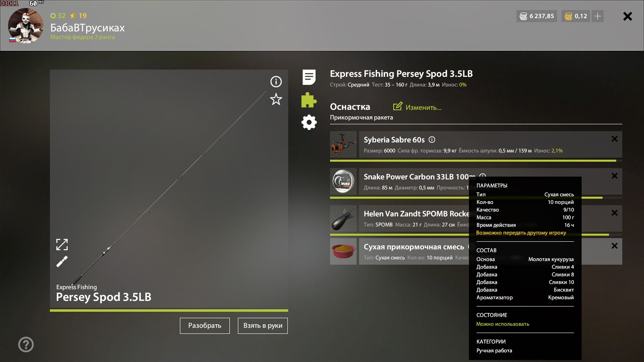The height and width of the screenshot is (362, 644).
Task: Switch to the green puzzle rigging tab
Action: pyautogui.click(x=309, y=100)
